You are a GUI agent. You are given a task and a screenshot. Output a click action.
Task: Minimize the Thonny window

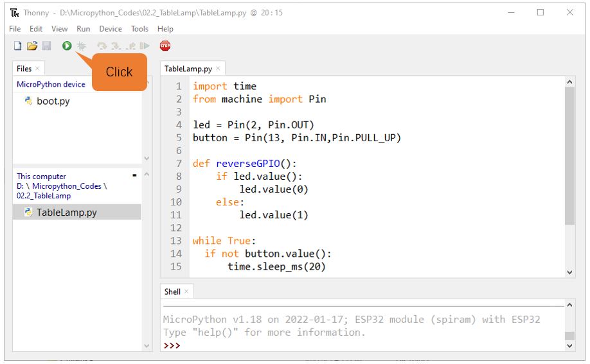[x=511, y=12]
